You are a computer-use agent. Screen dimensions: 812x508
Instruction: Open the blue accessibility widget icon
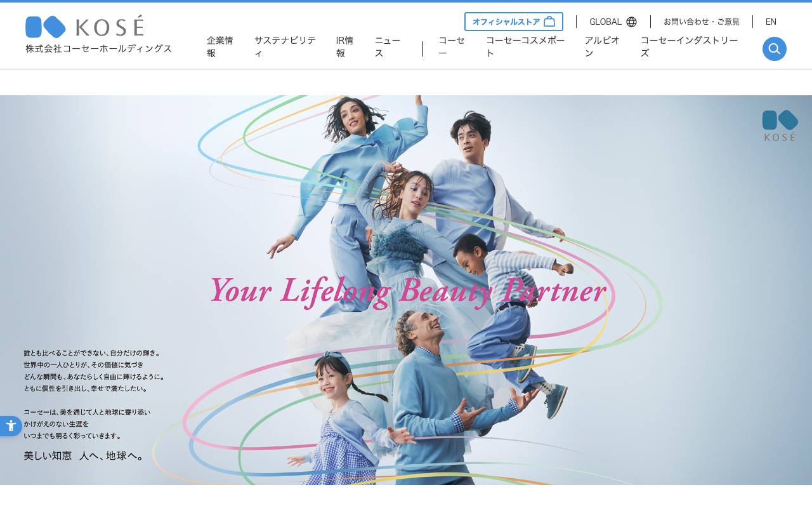tap(11, 425)
